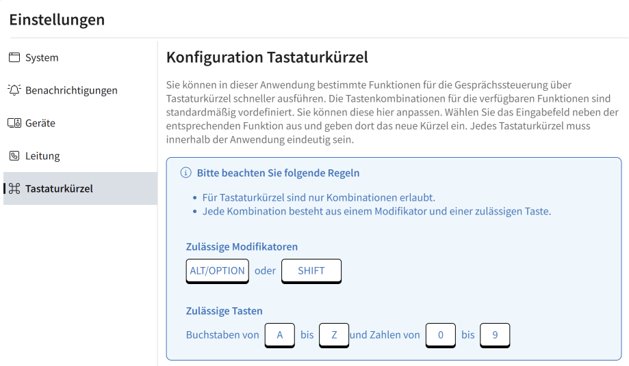629x366 pixels.
Task: Click the ALT/OPTION modifier key
Action: 217,271
